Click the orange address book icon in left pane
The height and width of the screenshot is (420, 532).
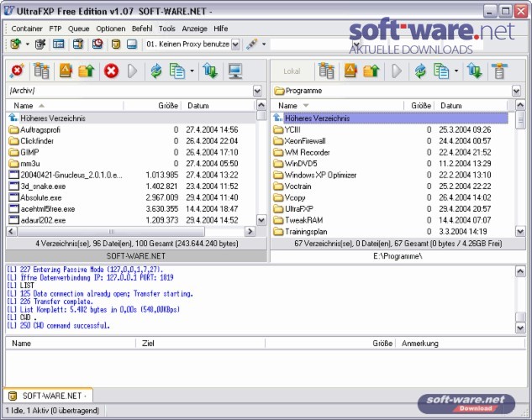(66, 71)
